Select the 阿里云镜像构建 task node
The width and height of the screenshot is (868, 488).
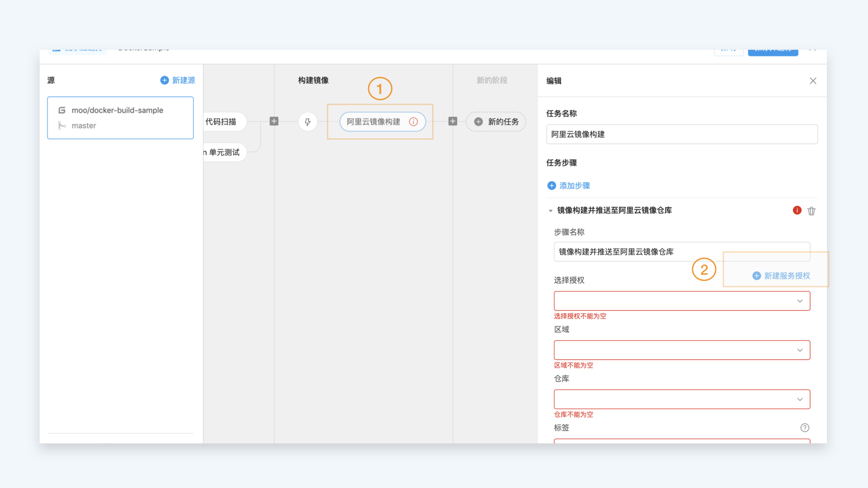[382, 122]
